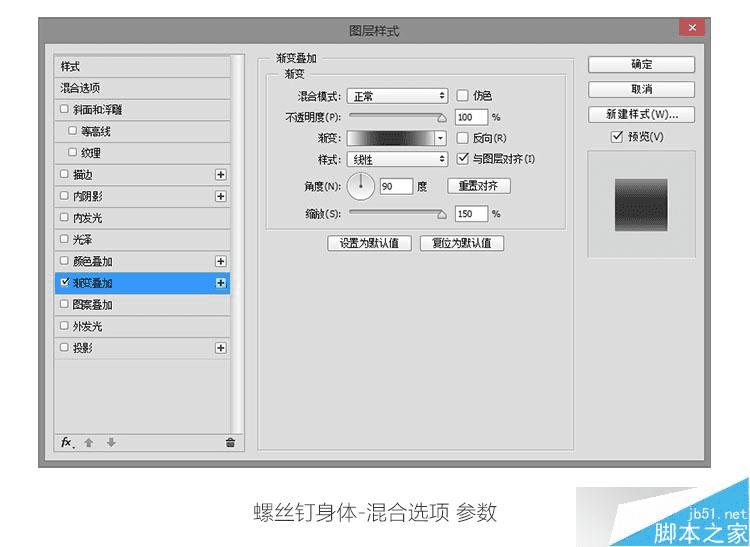Click the style preview thumbnail
Screen dimensions: 750x547
tap(641, 205)
